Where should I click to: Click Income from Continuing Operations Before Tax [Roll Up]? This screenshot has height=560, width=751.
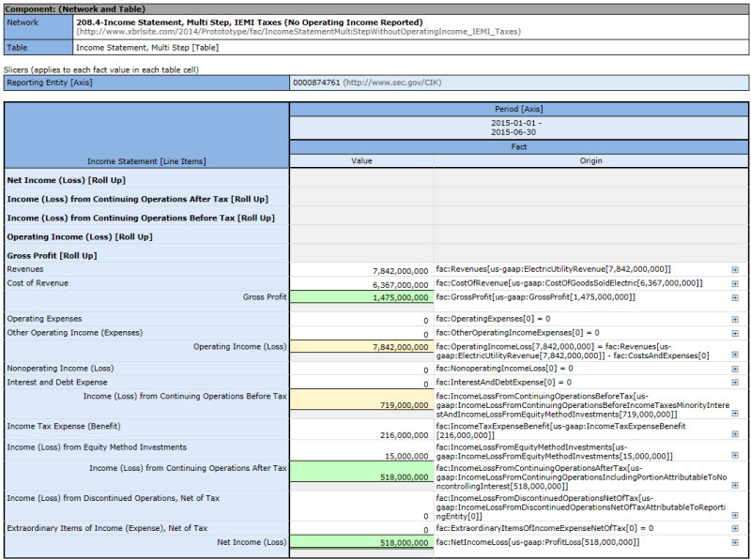(141, 218)
